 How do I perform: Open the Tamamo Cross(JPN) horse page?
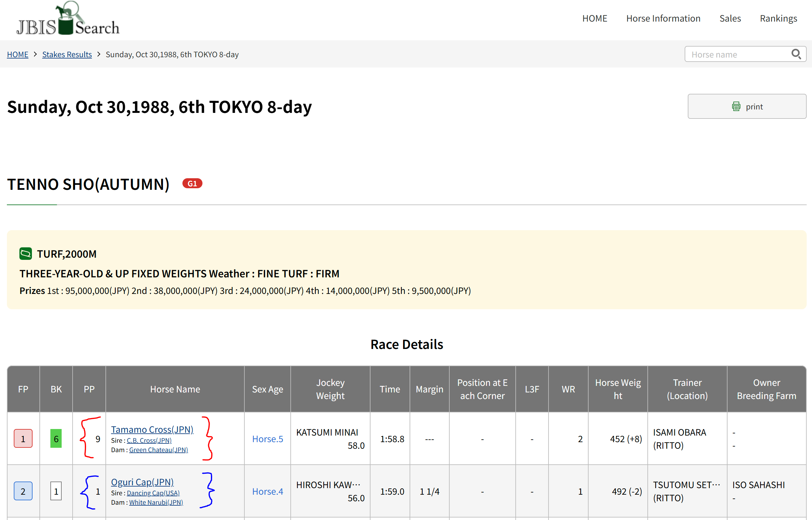pyautogui.click(x=152, y=429)
